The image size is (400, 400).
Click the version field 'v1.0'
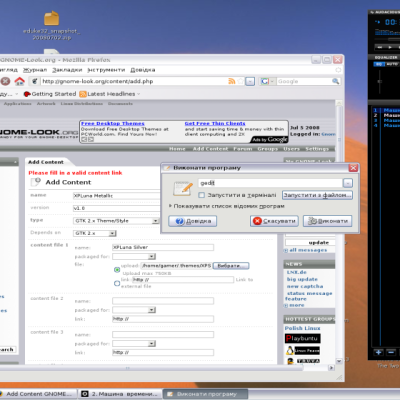116,208
